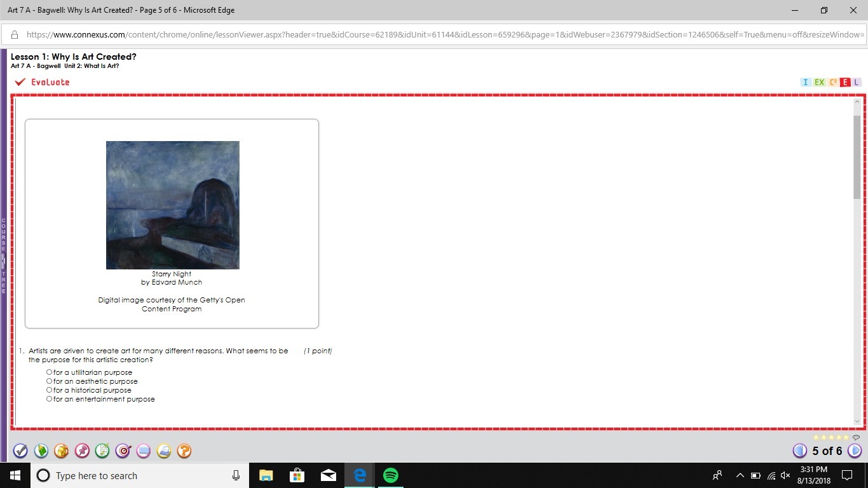Open the orange question mark help icon
This screenshot has width=868, height=488.
tap(184, 451)
